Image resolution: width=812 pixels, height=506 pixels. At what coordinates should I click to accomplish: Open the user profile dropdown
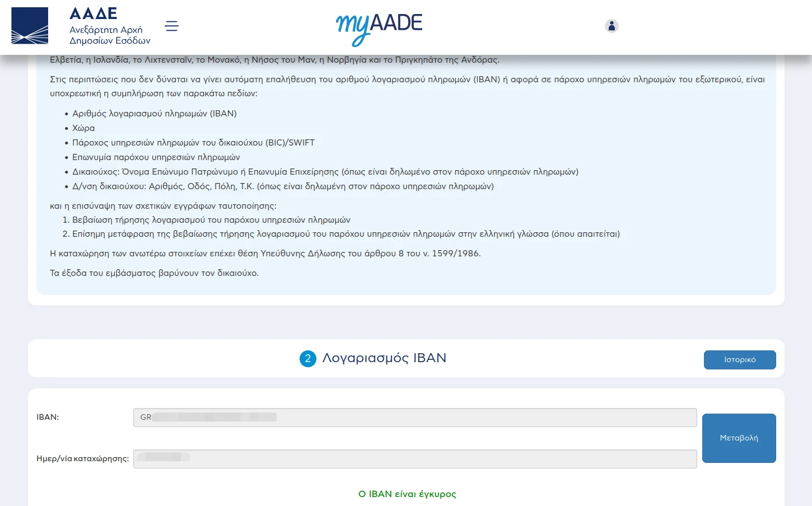[611, 26]
